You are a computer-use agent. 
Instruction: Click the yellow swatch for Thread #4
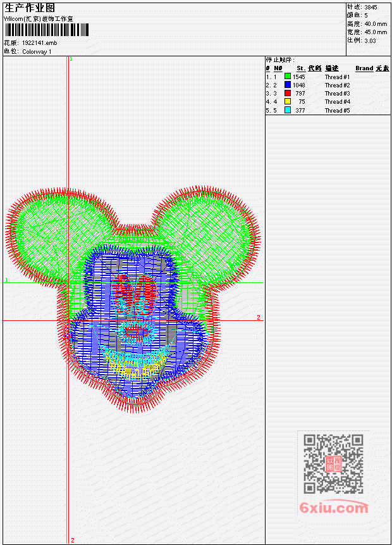[x=288, y=101]
